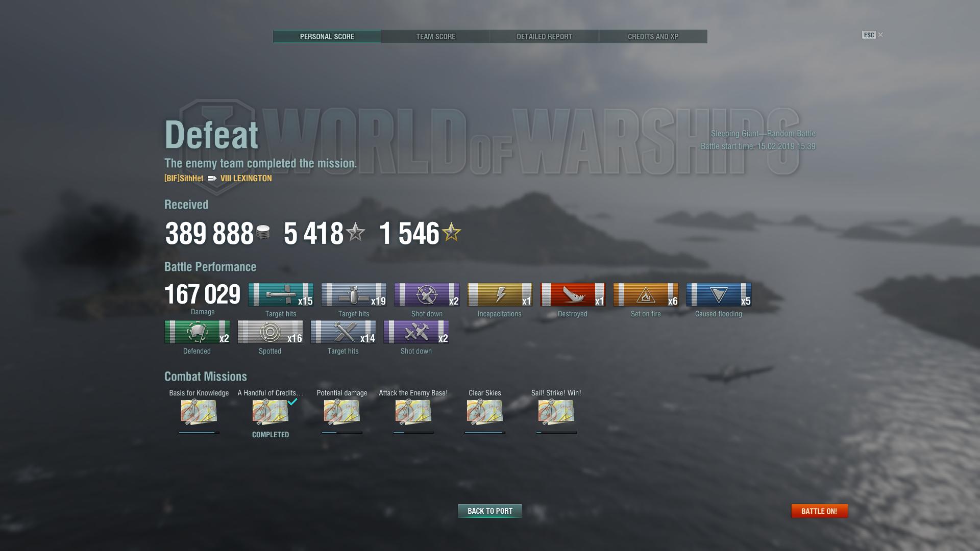The image size is (980, 551).
Task: Click the Spotted ribbon x16
Action: 270,332
